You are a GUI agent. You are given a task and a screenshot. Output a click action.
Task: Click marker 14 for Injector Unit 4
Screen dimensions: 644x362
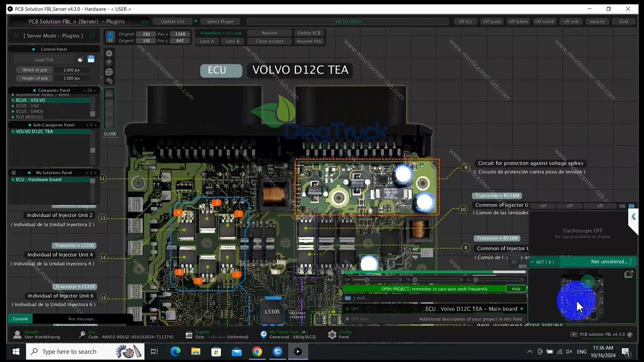click(103, 257)
